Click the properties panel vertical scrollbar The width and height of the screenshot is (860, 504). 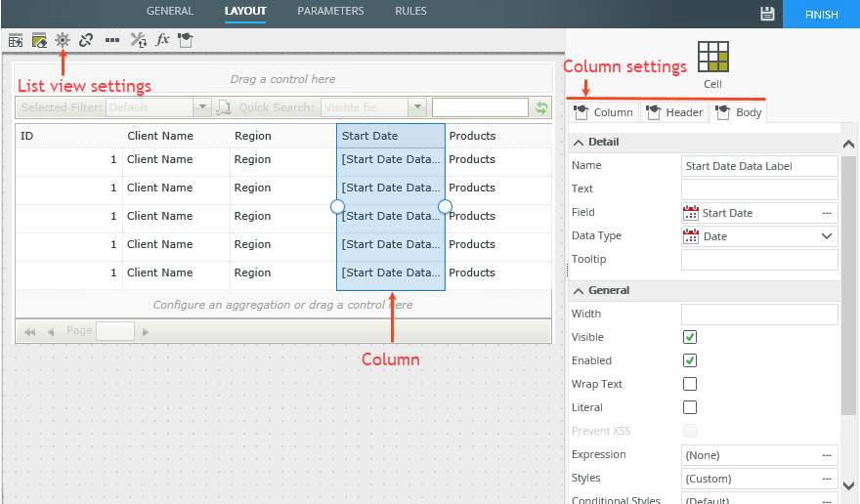tap(848, 293)
